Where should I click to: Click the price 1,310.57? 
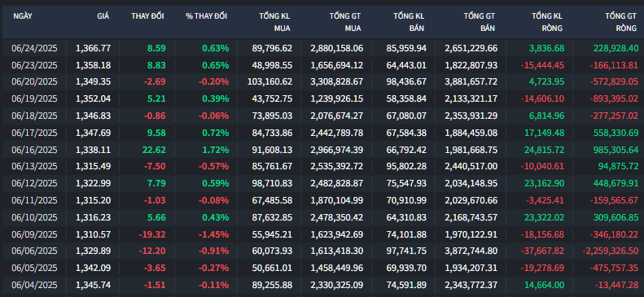[x=94, y=234]
